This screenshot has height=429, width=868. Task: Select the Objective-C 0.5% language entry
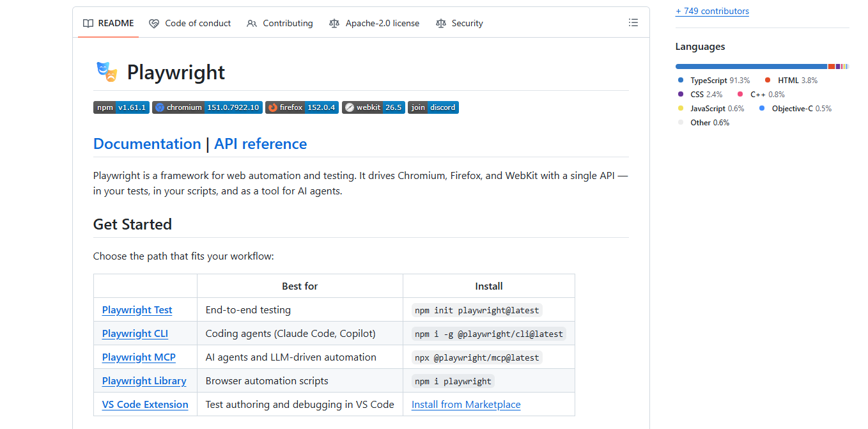point(795,109)
